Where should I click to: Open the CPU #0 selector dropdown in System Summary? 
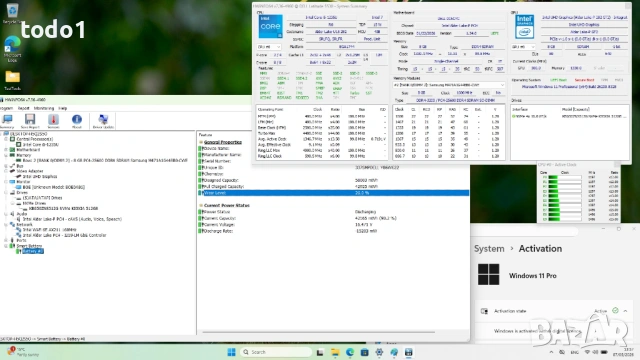[269, 47]
